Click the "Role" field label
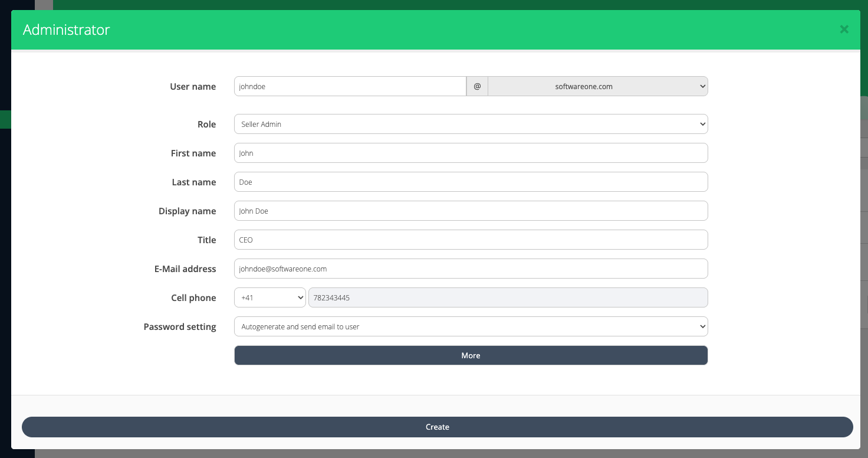868x458 pixels. [206, 125]
